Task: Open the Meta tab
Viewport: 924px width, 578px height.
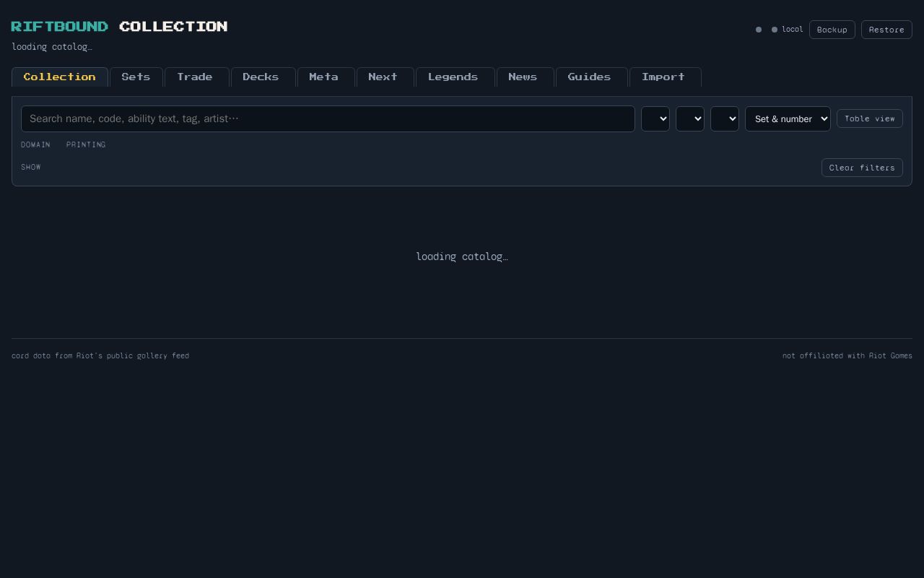Action: click(x=326, y=77)
